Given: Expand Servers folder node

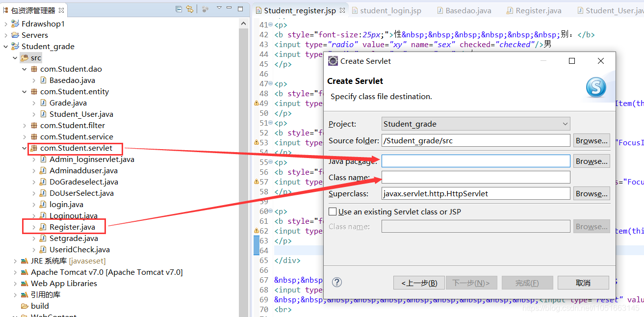Looking at the screenshot, I should 5,35.
